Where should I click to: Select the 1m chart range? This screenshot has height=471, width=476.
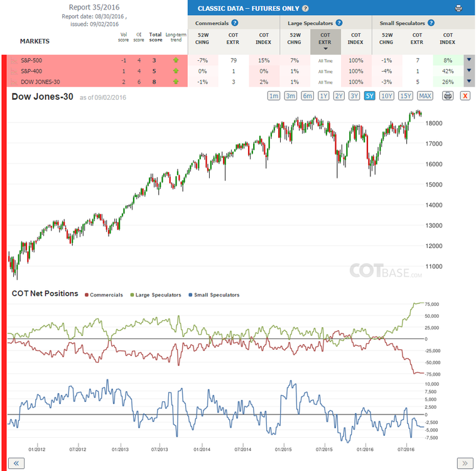tap(274, 96)
